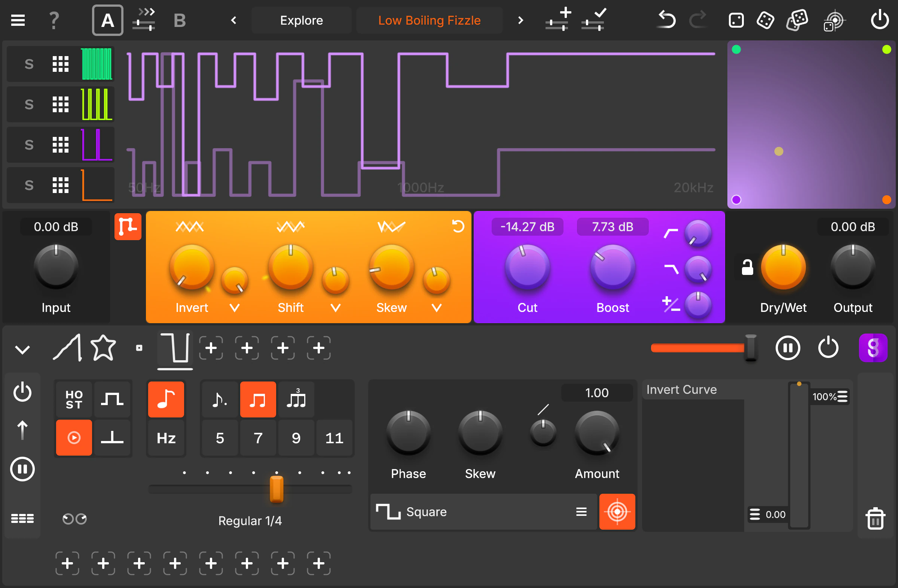Click the favorite star icon for the modulator
Screen dimensions: 898x588
coord(103,347)
